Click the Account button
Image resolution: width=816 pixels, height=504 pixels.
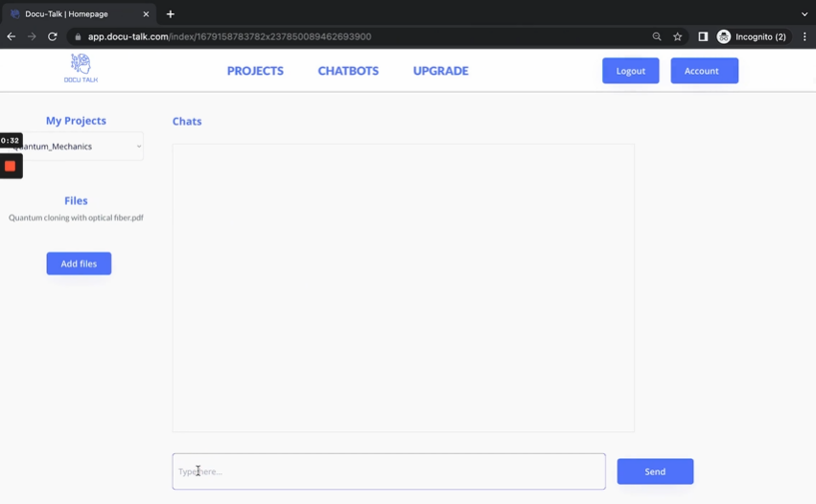click(704, 71)
